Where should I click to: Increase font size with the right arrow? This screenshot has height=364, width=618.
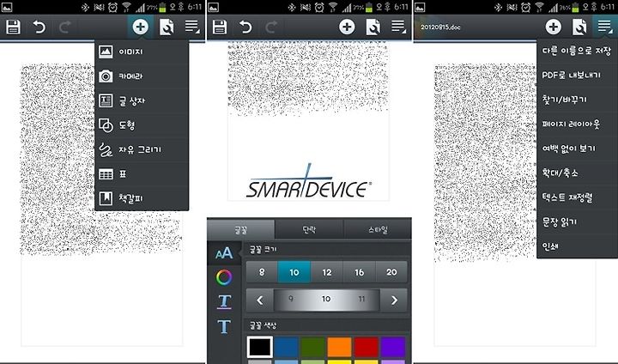click(394, 300)
